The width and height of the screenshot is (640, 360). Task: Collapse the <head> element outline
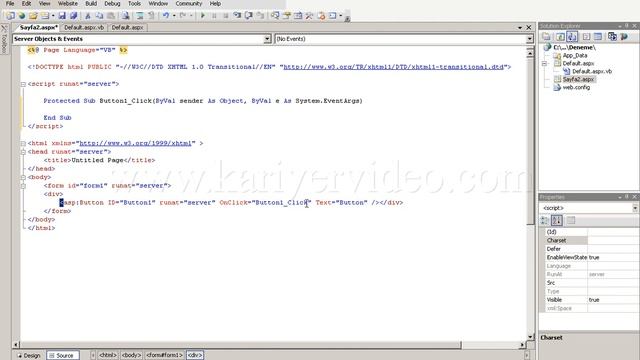point(23,152)
